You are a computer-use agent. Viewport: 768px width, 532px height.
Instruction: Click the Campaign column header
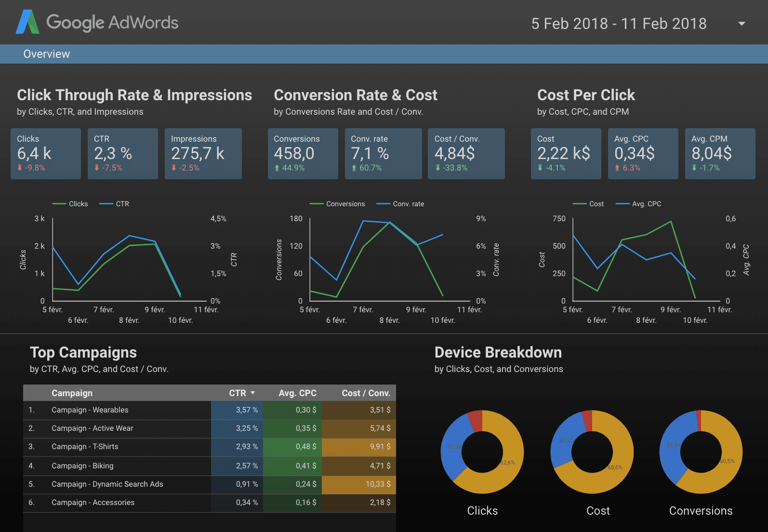coord(72,393)
